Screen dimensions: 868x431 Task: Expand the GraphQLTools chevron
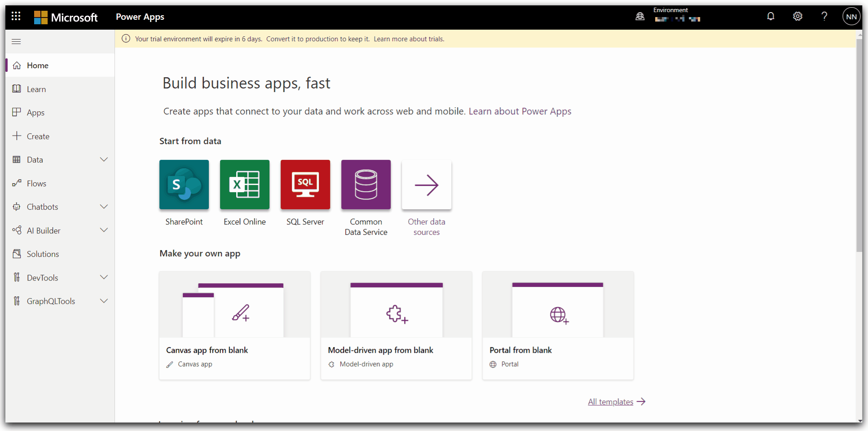pos(104,301)
